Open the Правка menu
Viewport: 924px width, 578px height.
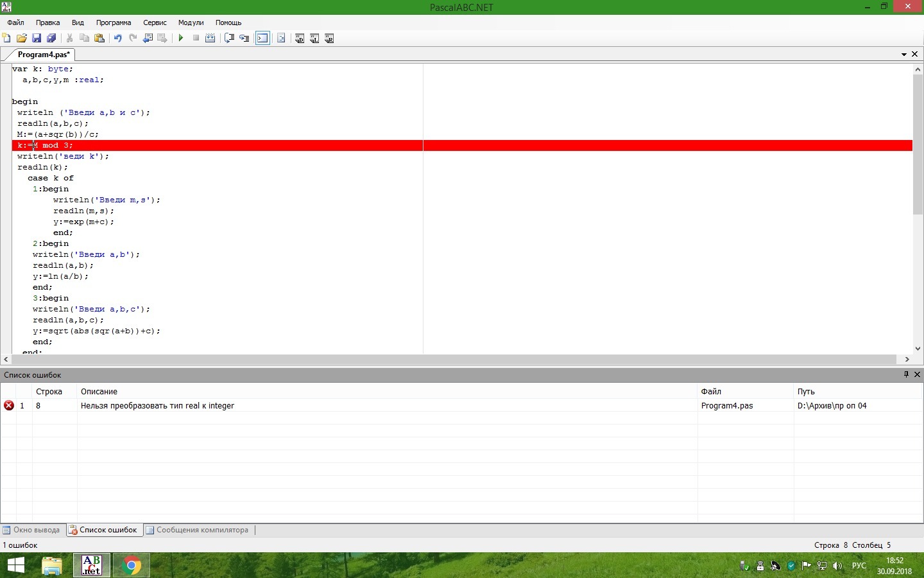48,22
